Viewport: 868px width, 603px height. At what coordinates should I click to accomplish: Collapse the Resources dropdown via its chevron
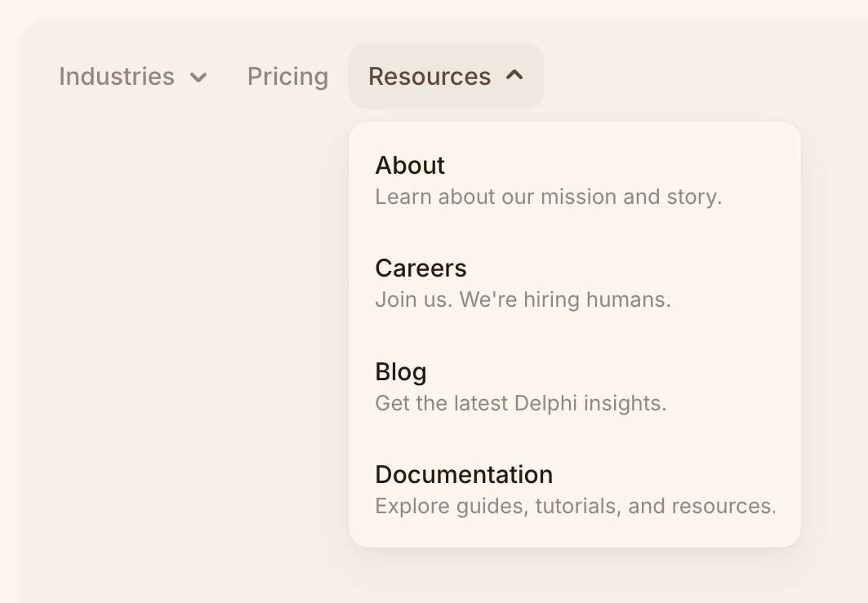[515, 76]
